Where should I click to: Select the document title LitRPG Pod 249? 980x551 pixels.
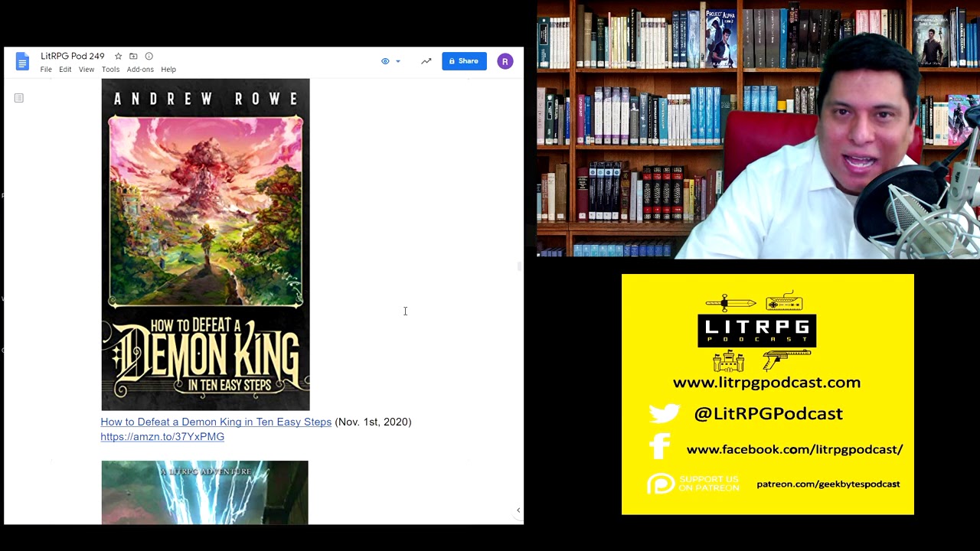tap(73, 56)
